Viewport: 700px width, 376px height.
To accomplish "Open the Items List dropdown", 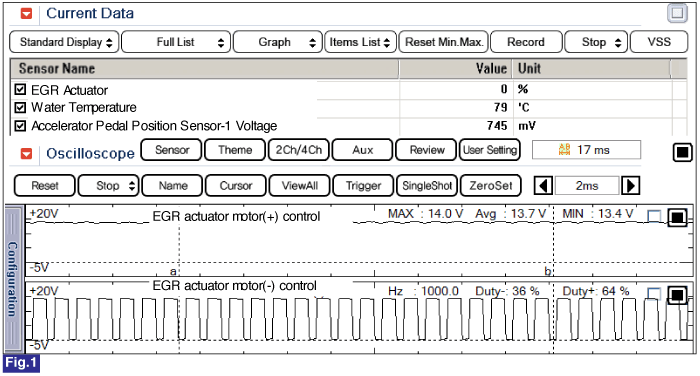I will (x=360, y=42).
